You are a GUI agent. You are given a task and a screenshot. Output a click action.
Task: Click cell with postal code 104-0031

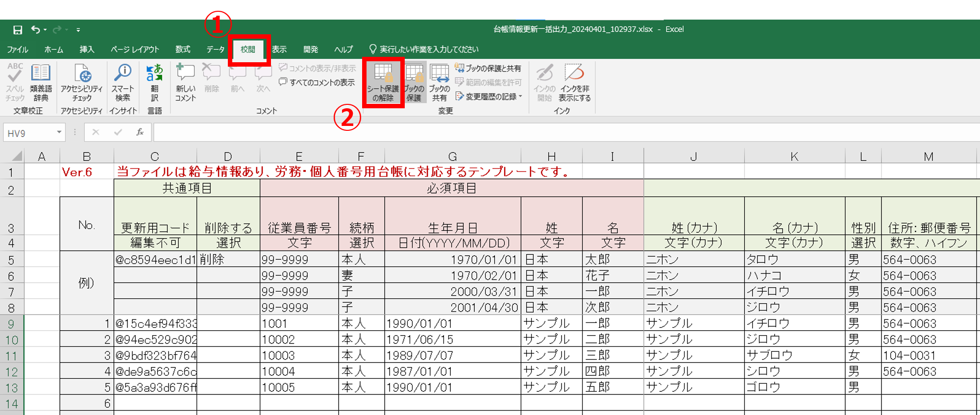coord(929,356)
